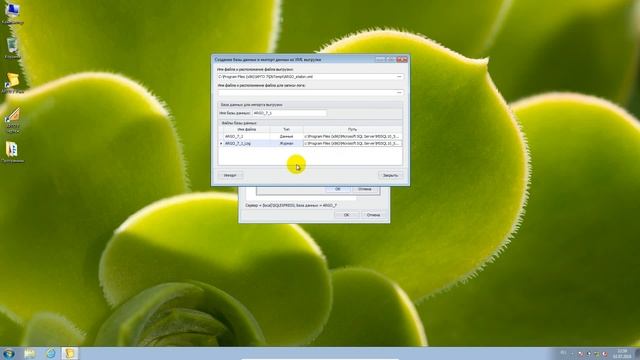Click the upper OK button in the background dialog
This screenshot has height=360, width=640.
click(338, 189)
